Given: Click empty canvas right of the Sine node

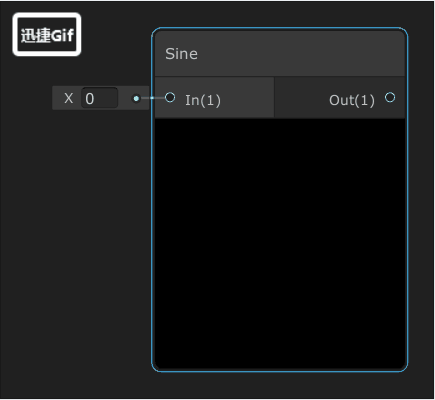Looking at the screenshot, I should [x=421, y=200].
